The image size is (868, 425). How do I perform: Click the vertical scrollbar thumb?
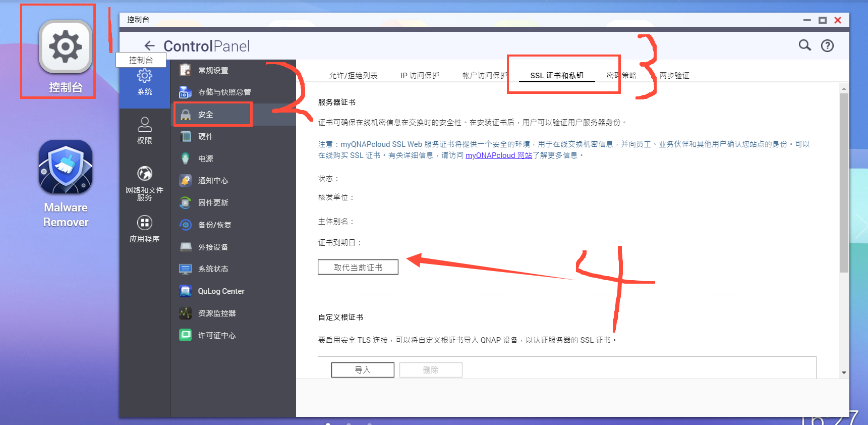[844, 183]
